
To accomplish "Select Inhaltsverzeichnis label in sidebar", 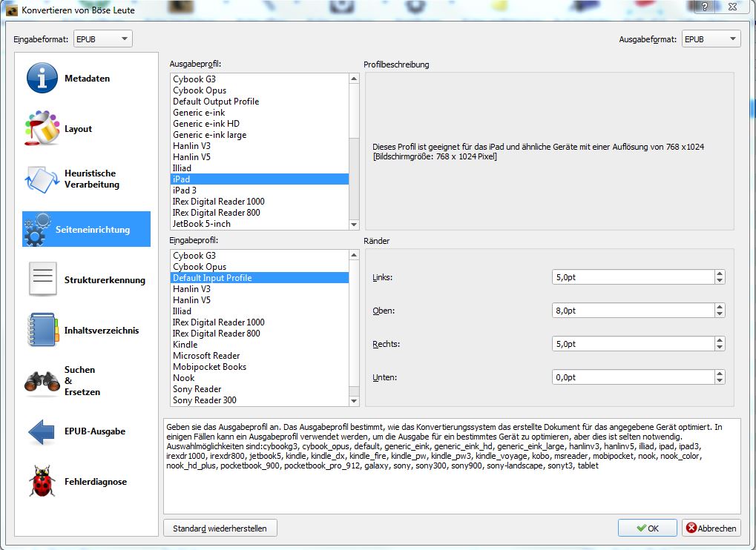I will [102, 330].
